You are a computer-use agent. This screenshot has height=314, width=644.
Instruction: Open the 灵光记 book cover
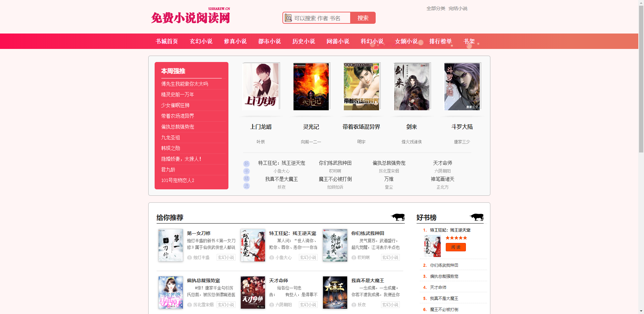click(x=311, y=86)
